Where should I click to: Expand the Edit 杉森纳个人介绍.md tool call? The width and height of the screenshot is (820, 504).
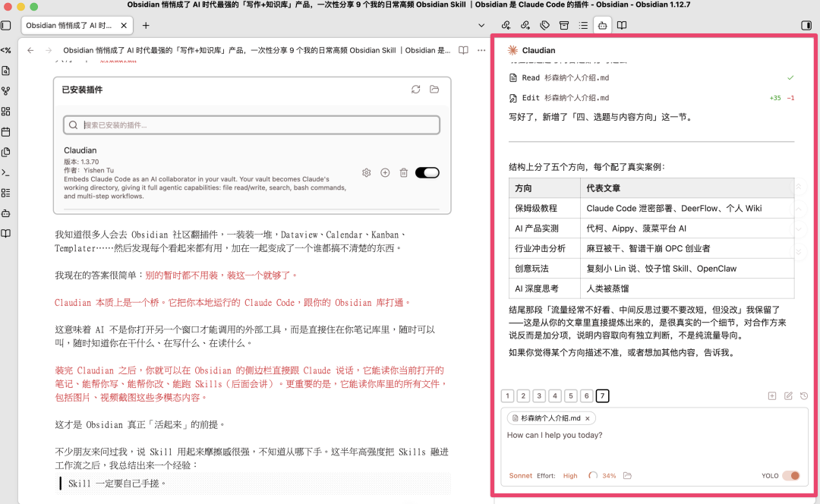coord(651,98)
